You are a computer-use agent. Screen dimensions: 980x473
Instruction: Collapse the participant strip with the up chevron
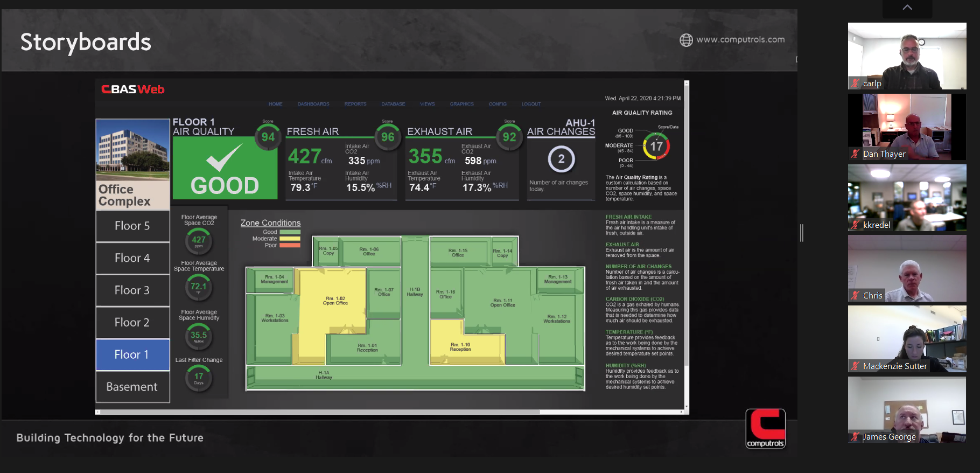pos(907,8)
